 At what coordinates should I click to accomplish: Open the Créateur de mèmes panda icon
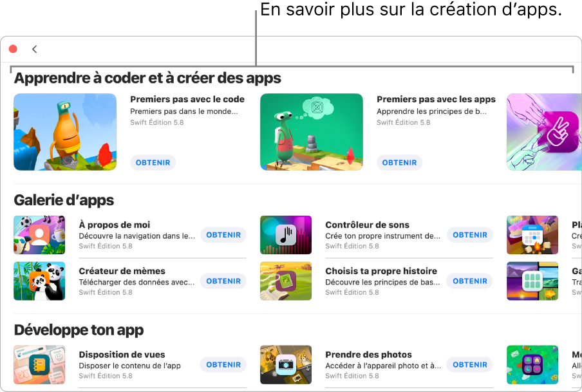39,281
